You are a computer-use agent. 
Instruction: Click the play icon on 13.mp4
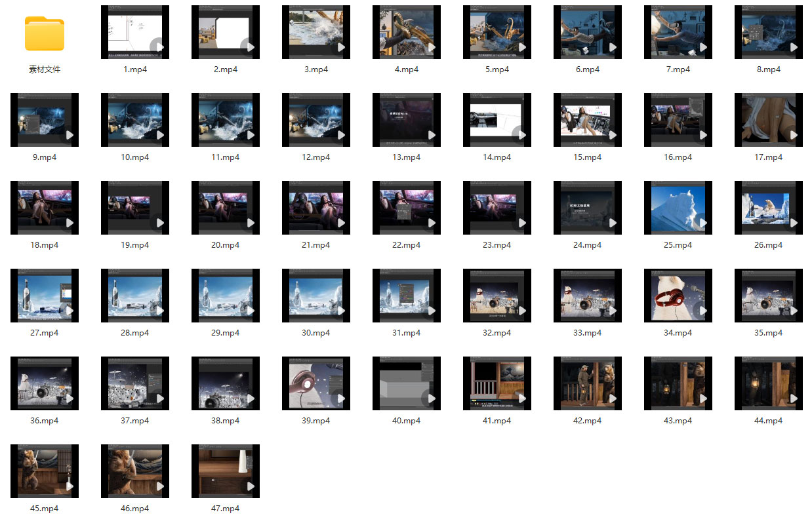430,135
